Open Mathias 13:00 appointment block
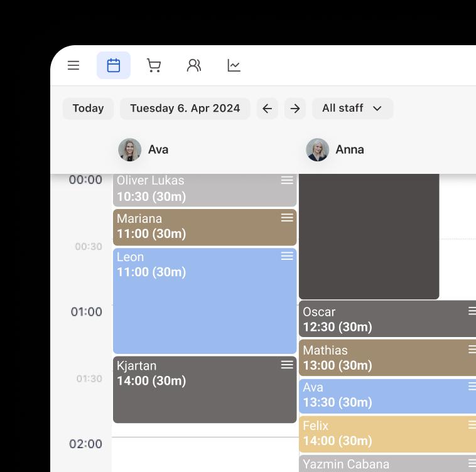Image resolution: width=476 pixels, height=472 pixels. 377,358
